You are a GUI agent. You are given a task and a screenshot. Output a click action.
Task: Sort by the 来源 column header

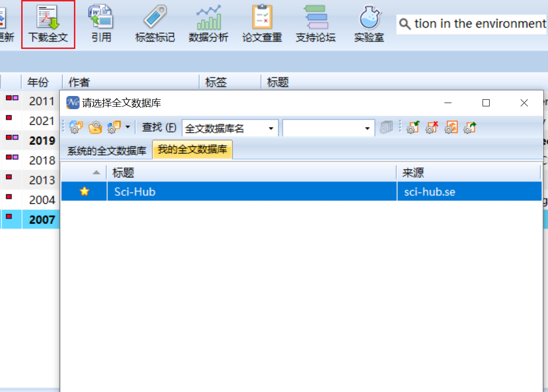pyautogui.click(x=469, y=173)
